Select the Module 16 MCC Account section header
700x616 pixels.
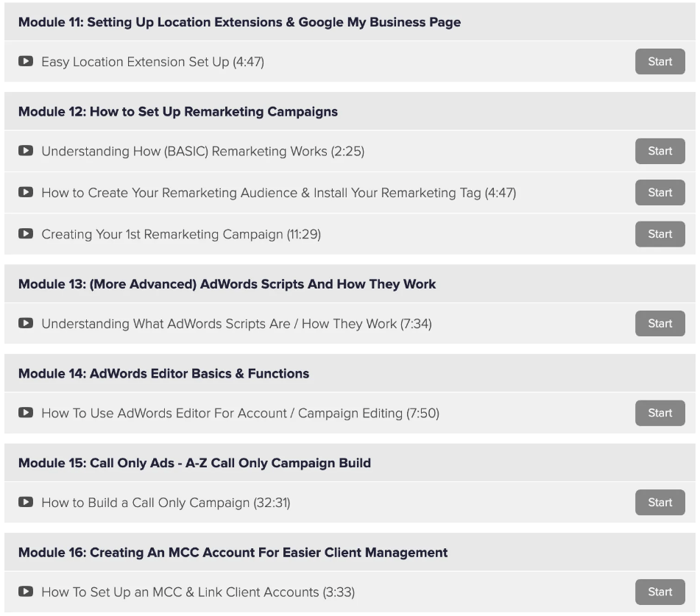(x=233, y=552)
